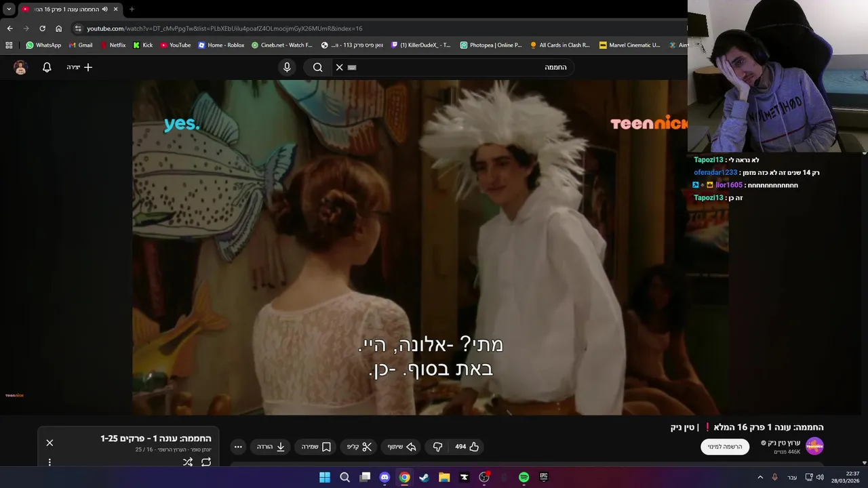Image resolution: width=868 pixels, height=488 pixels.
Task: Open Chrome tab search dropdown
Action: [9, 9]
